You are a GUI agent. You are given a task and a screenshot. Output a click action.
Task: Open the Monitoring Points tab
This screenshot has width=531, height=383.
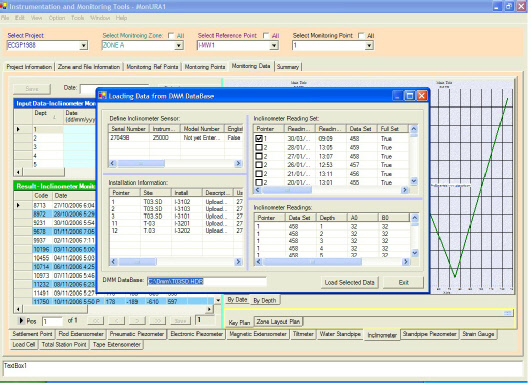click(x=205, y=67)
